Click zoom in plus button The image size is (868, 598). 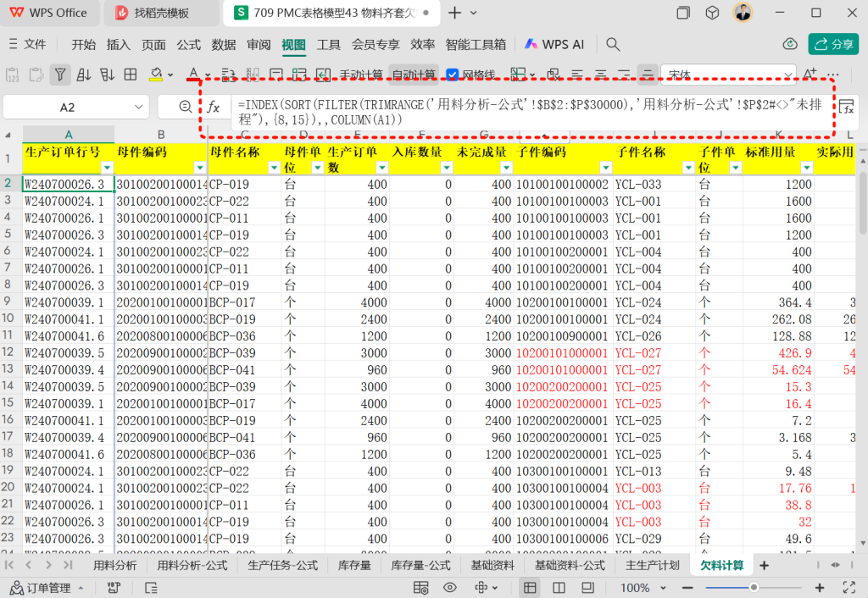[820, 588]
